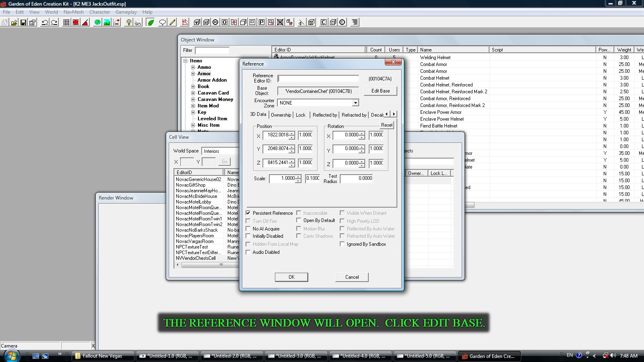Open the NavMesh menu
This screenshot has width=644, height=362.
(x=73, y=12)
